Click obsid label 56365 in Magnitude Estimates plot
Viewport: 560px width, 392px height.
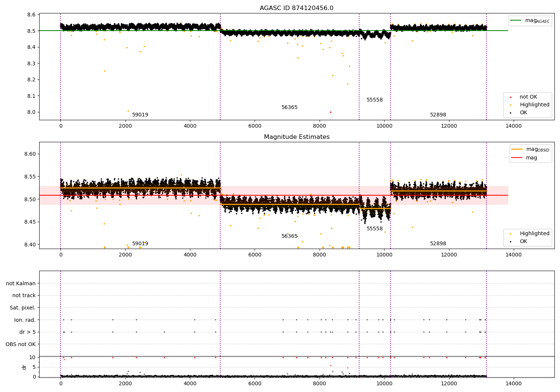(x=289, y=236)
